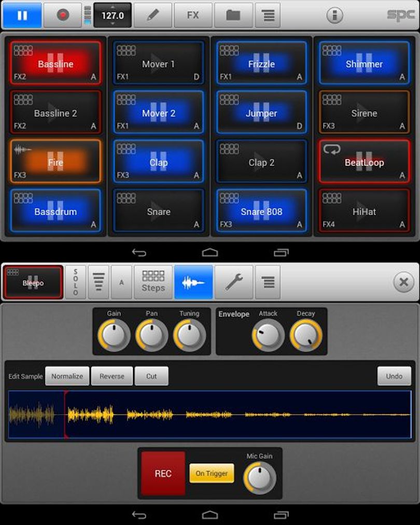
Task: Toggle the On Trigger recording mode
Action: coord(212,473)
